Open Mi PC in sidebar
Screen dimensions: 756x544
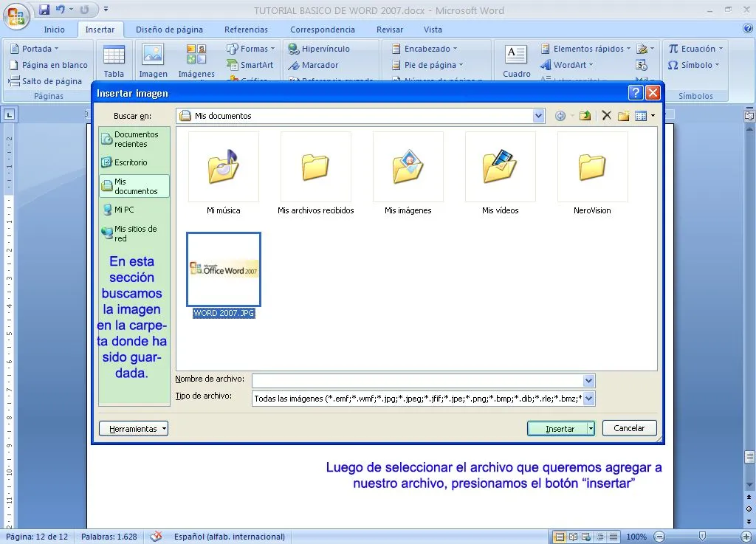[x=134, y=210]
